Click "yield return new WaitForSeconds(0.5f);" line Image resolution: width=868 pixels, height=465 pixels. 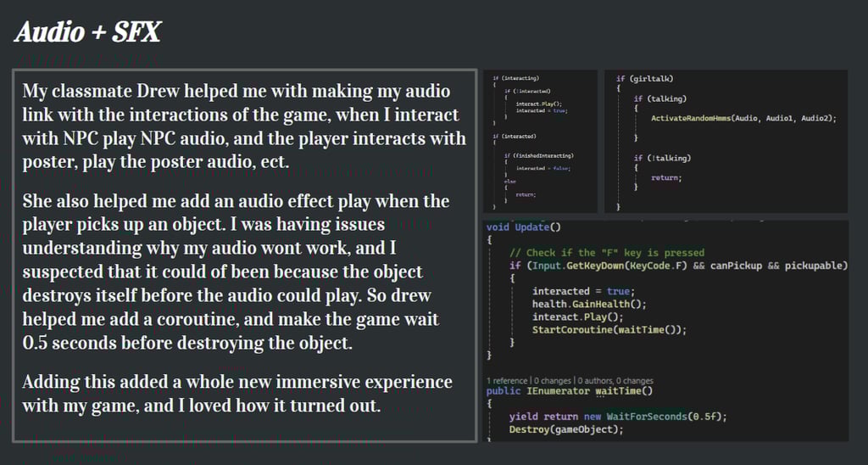(x=618, y=417)
